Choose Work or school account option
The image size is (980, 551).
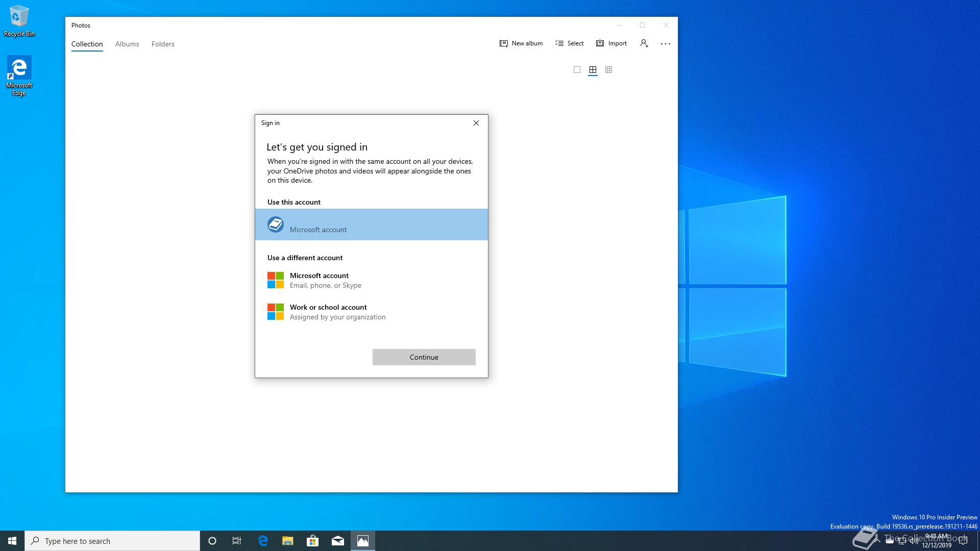click(x=337, y=312)
